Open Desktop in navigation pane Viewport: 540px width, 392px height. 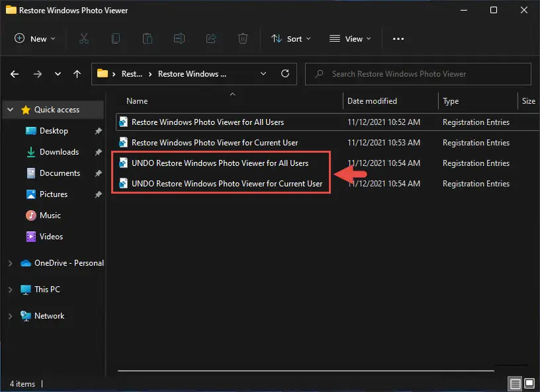54,131
